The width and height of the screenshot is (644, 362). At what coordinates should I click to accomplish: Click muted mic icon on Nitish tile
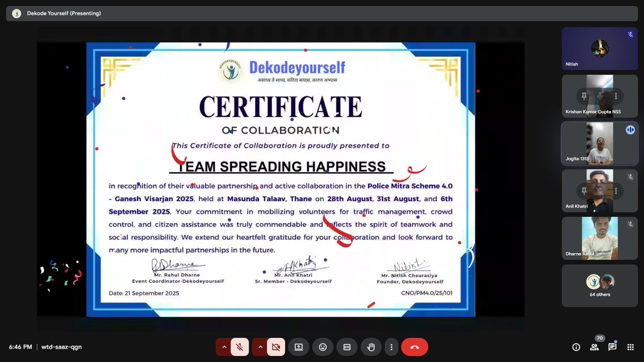pyautogui.click(x=630, y=35)
